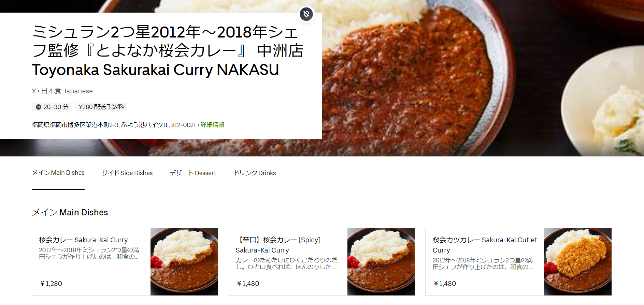
Task: Open the 桜会カツカレー Cutlet Curry item
Action: (518, 262)
